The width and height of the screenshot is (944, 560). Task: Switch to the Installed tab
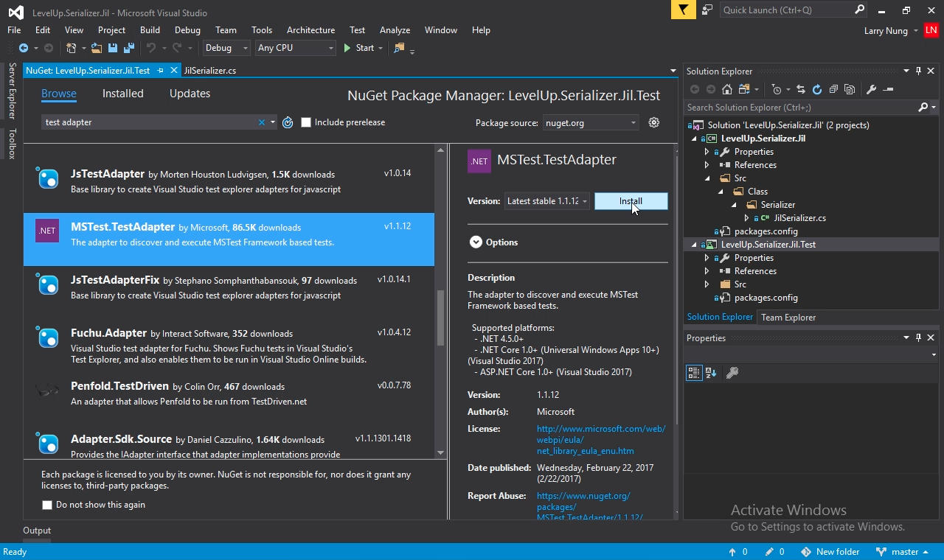tap(123, 94)
